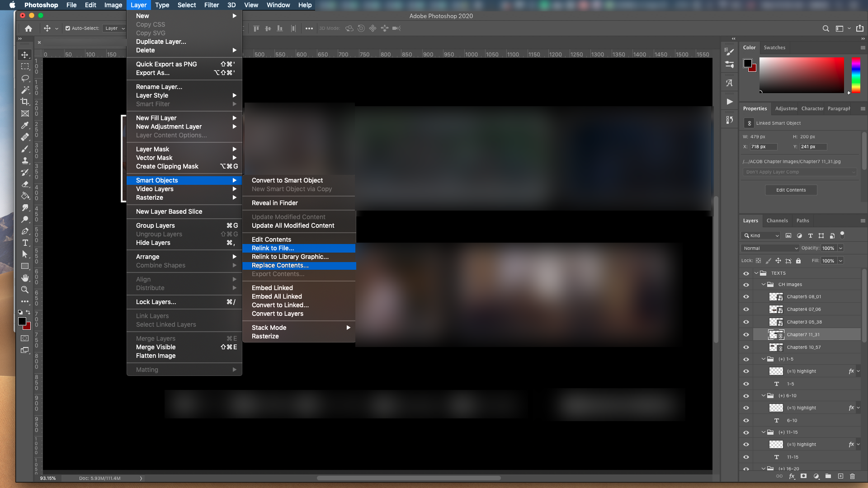This screenshot has height=488, width=868.
Task: Click the delete layer trash icon
Action: (852, 476)
